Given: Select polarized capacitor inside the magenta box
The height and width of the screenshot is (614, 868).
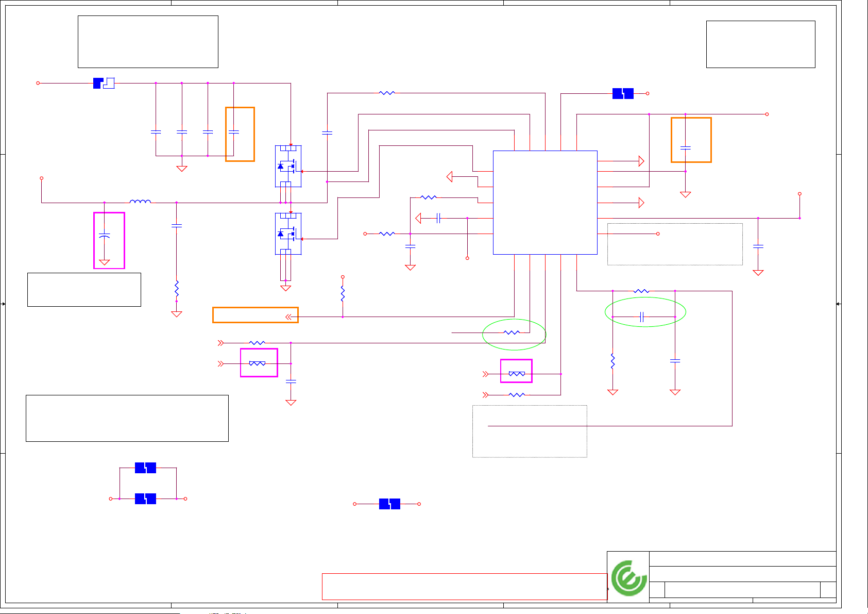Looking at the screenshot, I should coord(104,236).
